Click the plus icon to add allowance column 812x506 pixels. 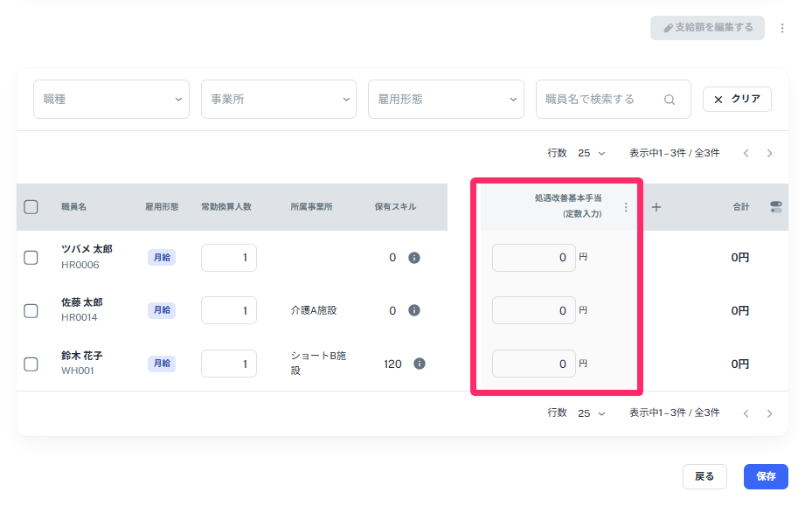656,207
